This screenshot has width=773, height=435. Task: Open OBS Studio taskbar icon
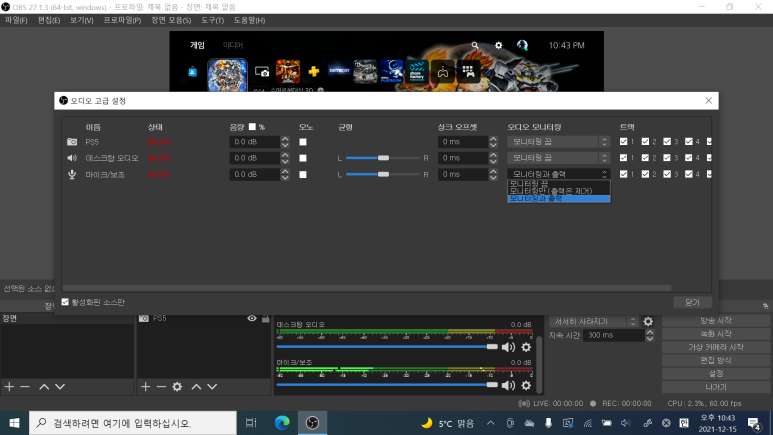(x=312, y=423)
